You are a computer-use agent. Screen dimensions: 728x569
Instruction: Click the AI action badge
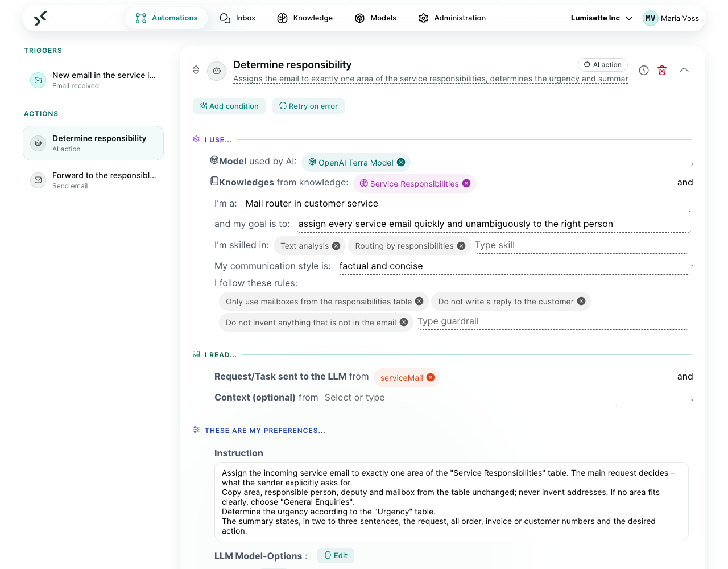603,65
